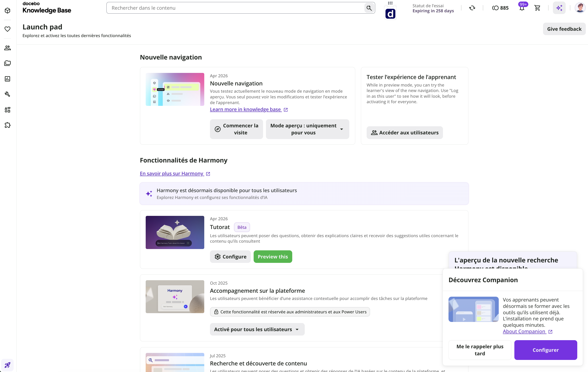Open the About Companion link
Viewport: 588px width, 372px height.
coord(527,331)
